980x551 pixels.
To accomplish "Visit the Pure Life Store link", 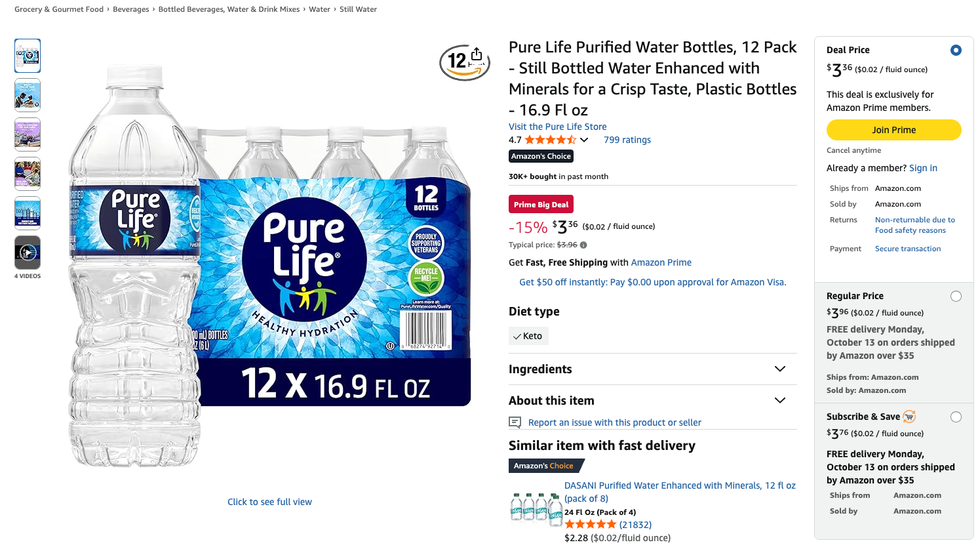I will pyautogui.click(x=557, y=127).
